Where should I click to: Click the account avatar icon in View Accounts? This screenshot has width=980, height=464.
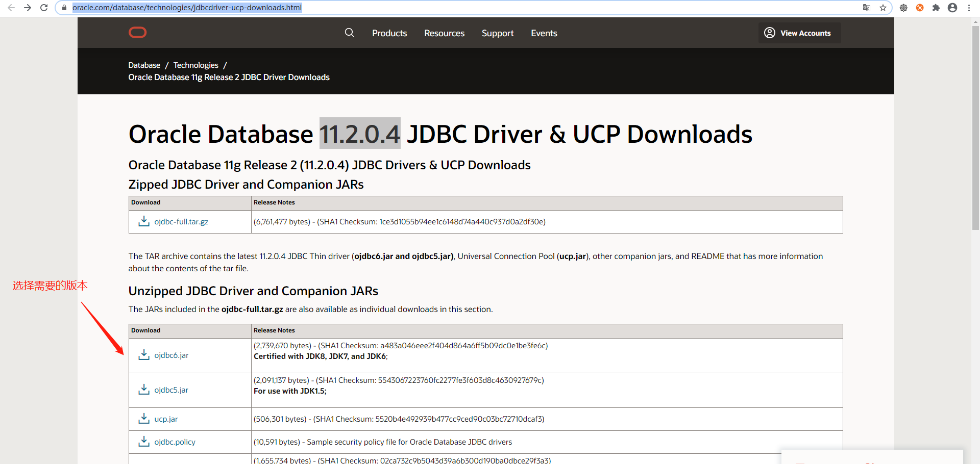coord(770,33)
